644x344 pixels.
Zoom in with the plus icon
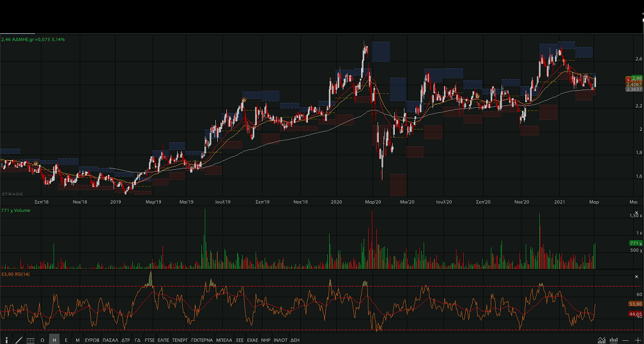637,340
